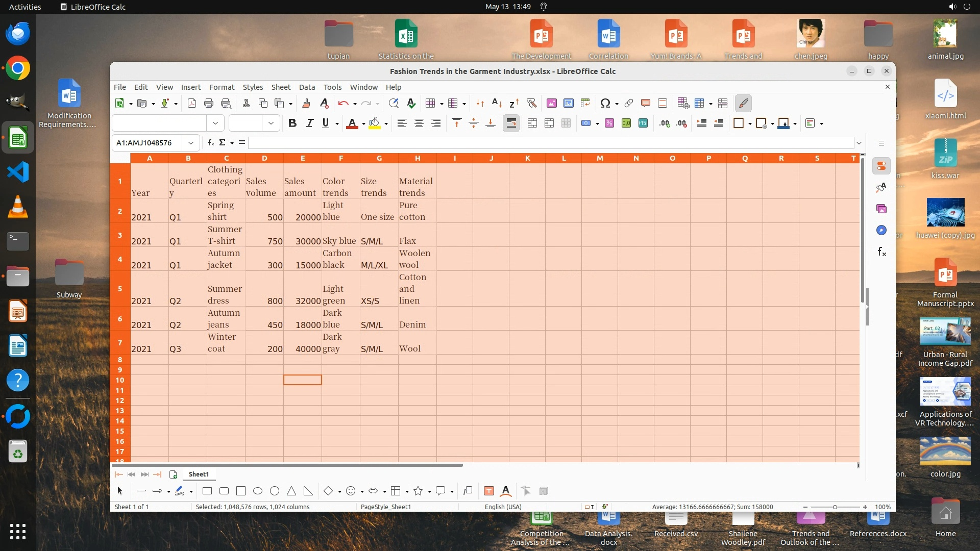
Task: Click the Insert Hyperlink chain icon
Action: click(x=629, y=104)
